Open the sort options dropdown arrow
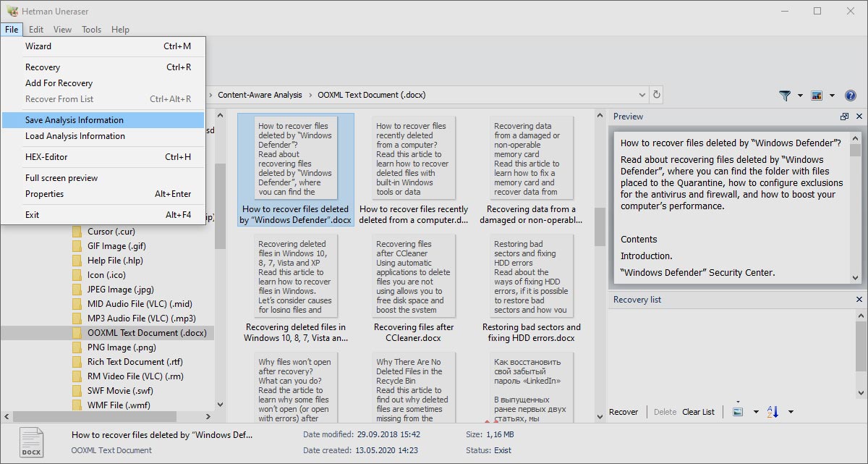Viewport: 868px width, 464px height. [791, 412]
